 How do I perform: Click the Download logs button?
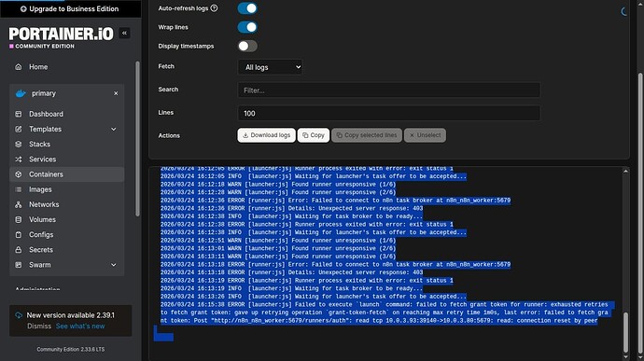pyautogui.click(x=266, y=135)
